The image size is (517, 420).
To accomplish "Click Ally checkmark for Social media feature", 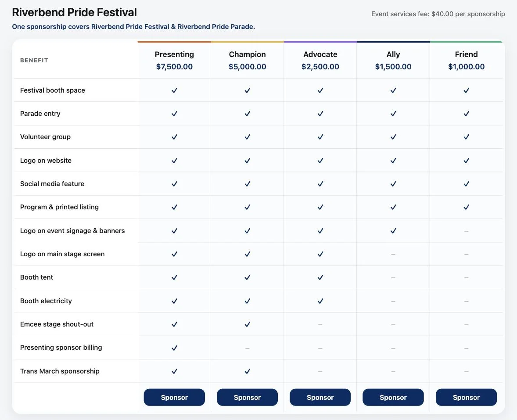I will click(x=393, y=184).
